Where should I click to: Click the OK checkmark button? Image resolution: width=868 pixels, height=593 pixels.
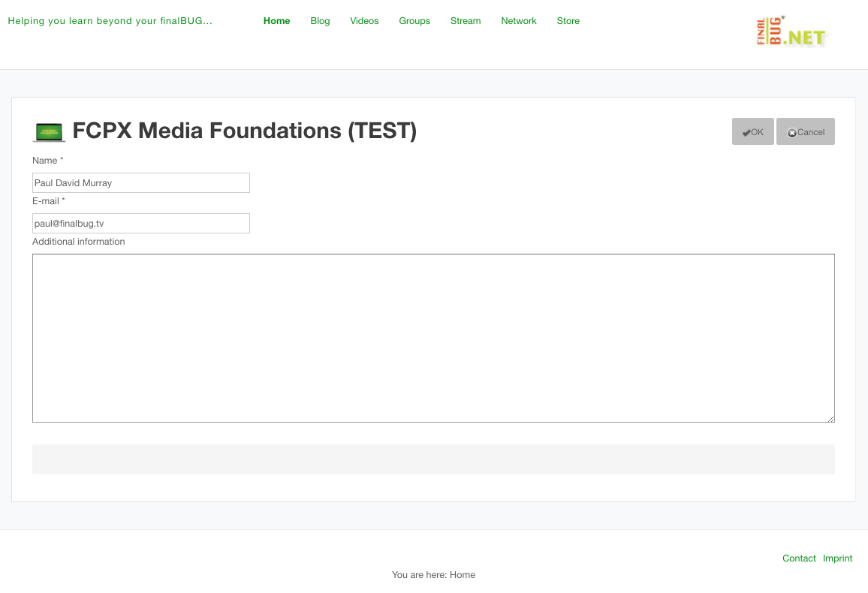(752, 131)
